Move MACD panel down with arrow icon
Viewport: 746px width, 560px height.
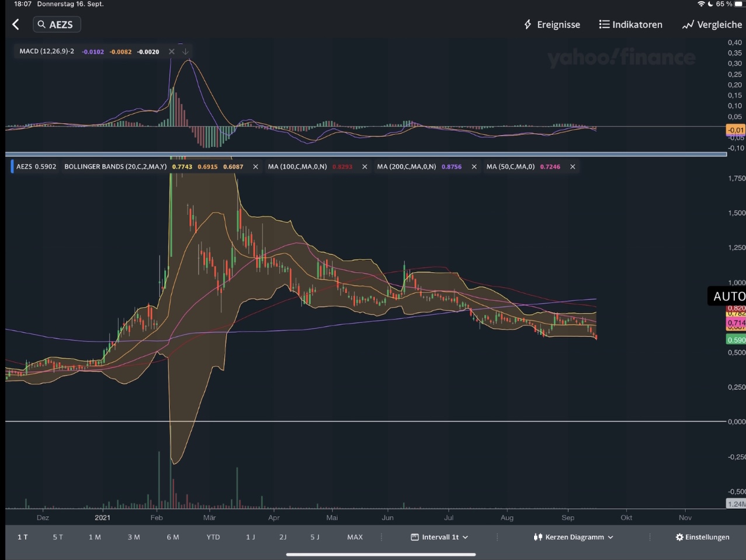[185, 51]
